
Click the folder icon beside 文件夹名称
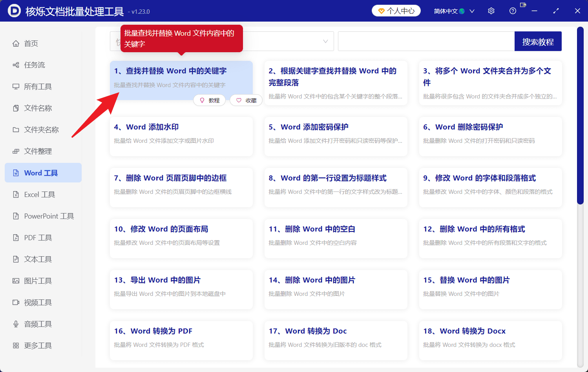point(16,130)
